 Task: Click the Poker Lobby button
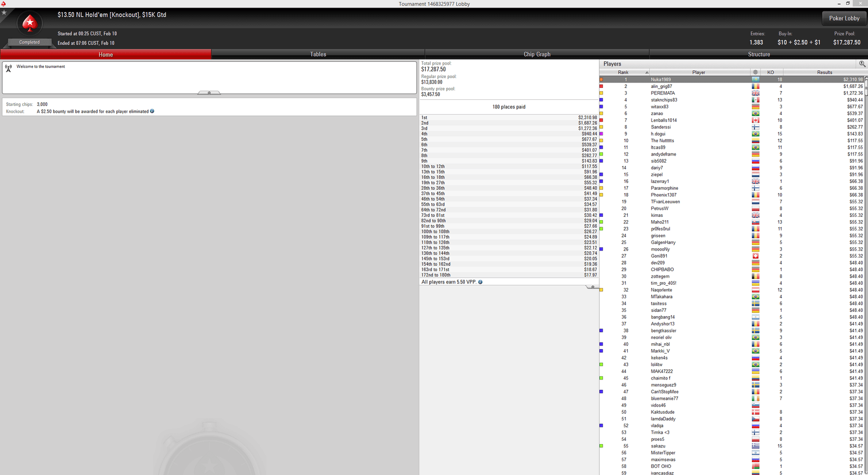click(x=844, y=18)
